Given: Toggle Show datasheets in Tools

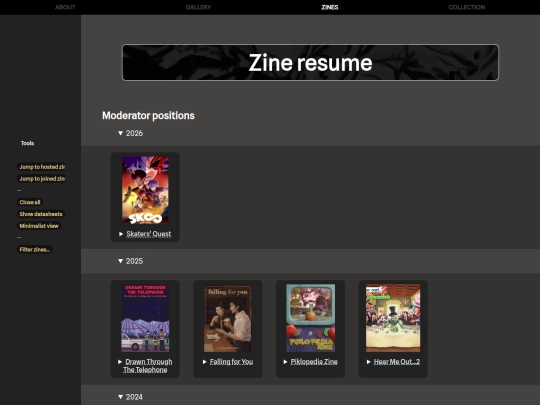Looking at the screenshot, I should pyautogui.click(x=41, y=214).
